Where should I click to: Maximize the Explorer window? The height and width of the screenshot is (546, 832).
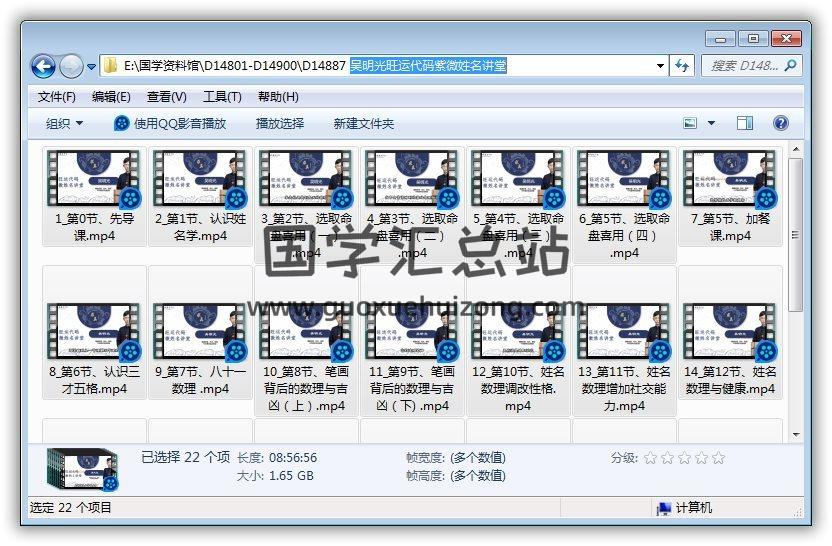[753, 39]
